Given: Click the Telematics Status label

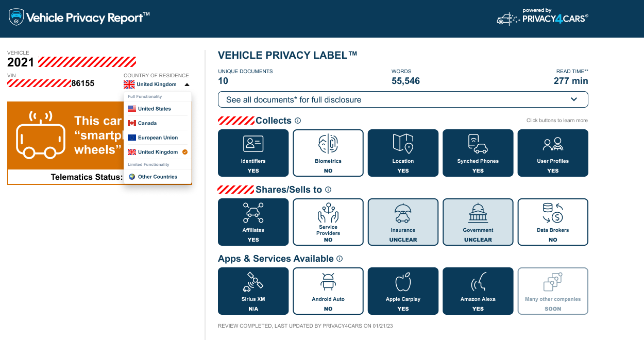Looking at the screenshot, I should pos(87,177).
